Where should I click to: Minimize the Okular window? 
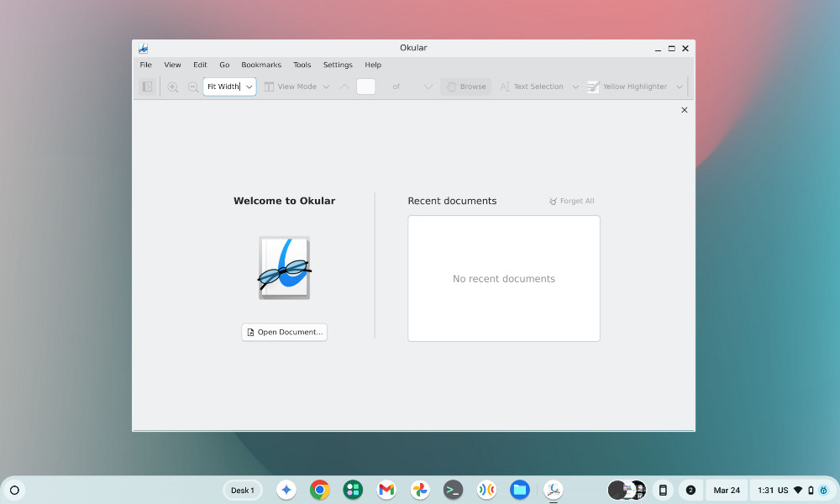(x=658, y=48)
